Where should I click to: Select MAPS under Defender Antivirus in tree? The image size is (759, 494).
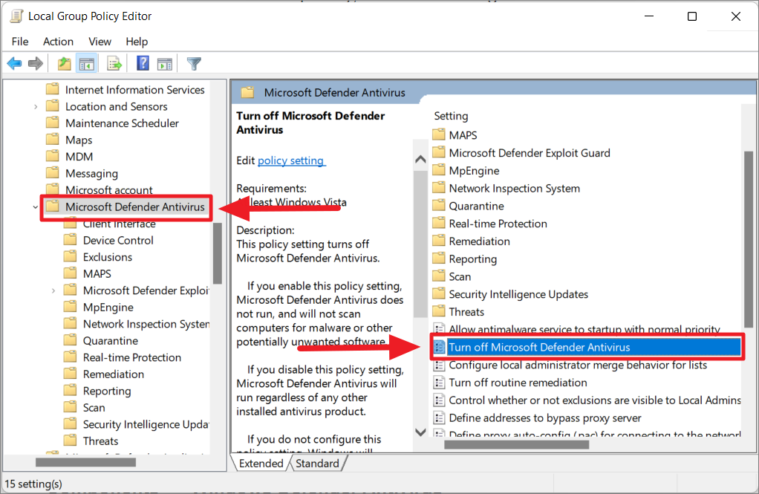coord(97,274)
